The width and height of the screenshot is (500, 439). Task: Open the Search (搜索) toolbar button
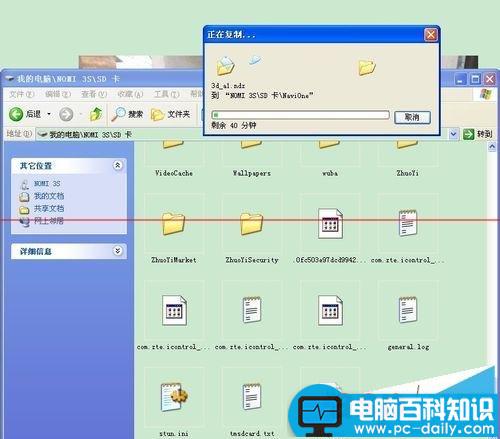[127, 114]
